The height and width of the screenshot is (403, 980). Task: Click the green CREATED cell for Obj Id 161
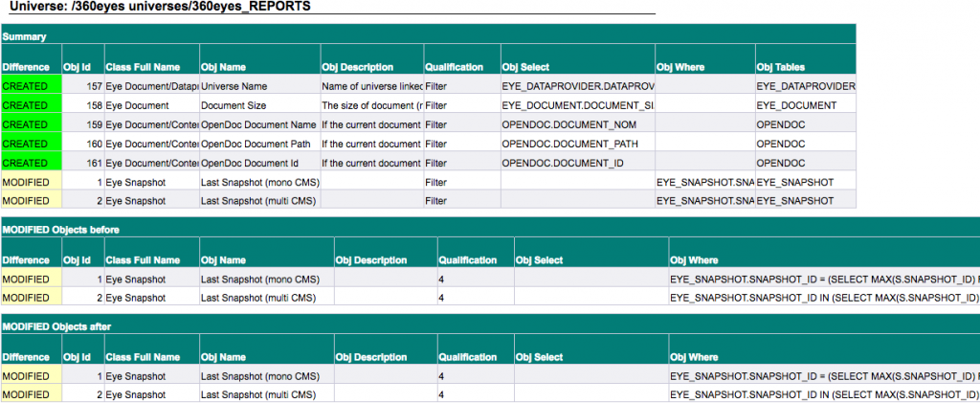tap(30, 163)
